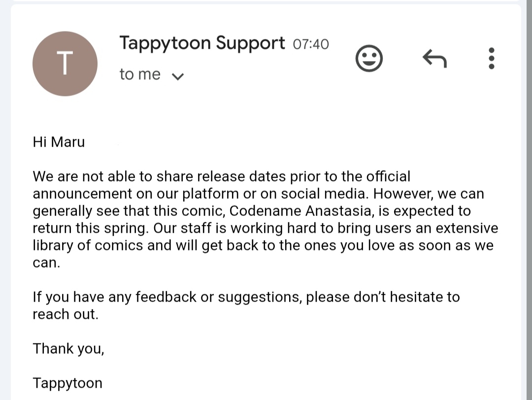Image resolution: width=532 pixels, height=400 pixels.
Task: Add an emoji reaction to the email
Action: [x=369, y=60]
